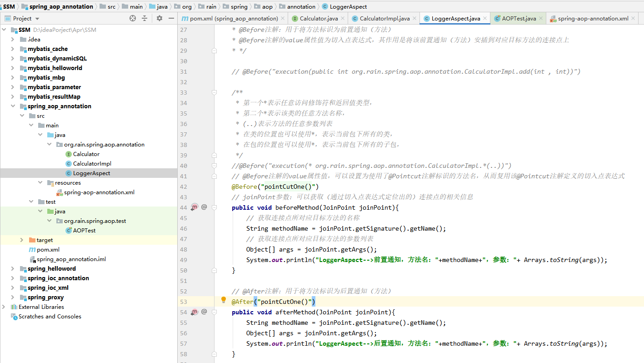Open Project panel settings gear
Screen dimensions: 644x363
tap(160, 18)
